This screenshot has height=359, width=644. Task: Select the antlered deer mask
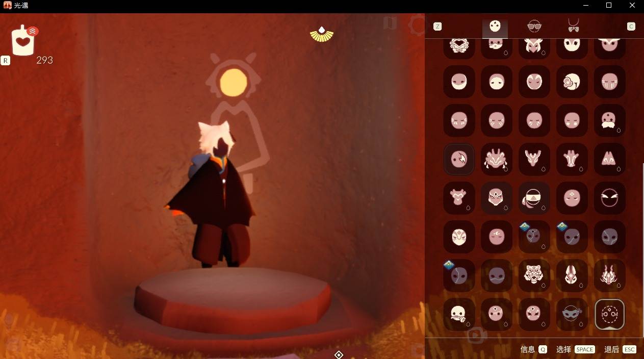click(x=534, y=159)
